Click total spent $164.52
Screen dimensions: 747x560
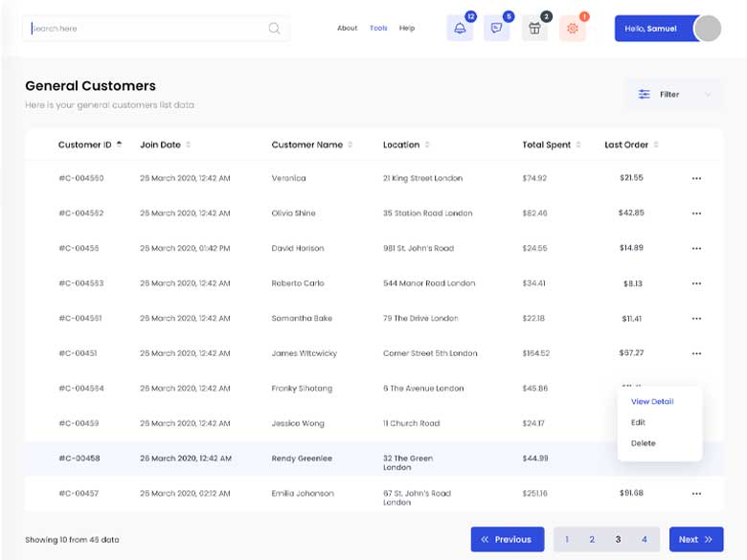click(536, 353)
